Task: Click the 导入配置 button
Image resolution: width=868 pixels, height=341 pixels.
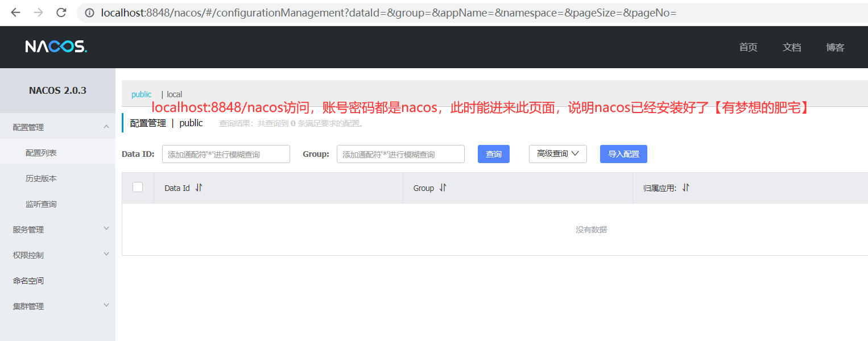Action: [623, 154]
